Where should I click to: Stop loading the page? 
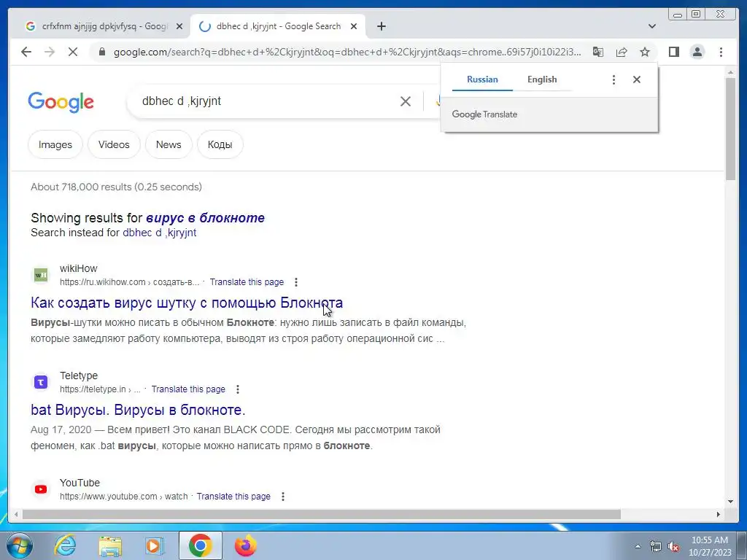pyautogui.click(x=73, y=52)
